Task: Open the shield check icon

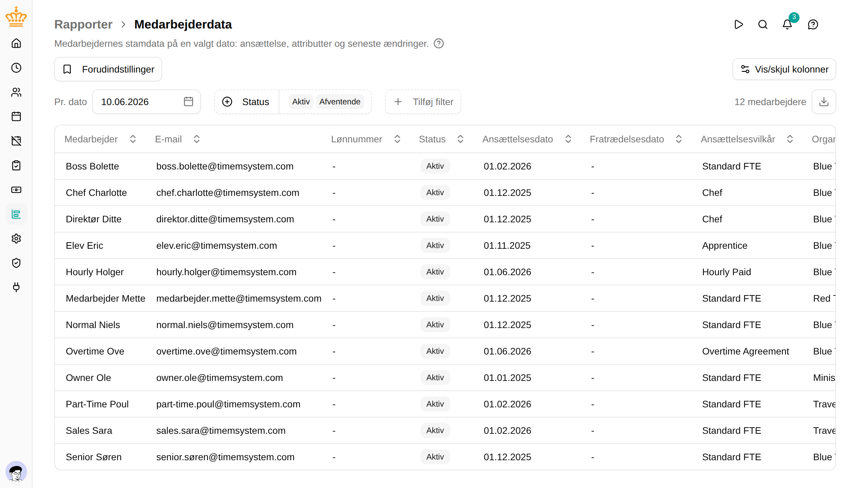Action: pos(16,263)
